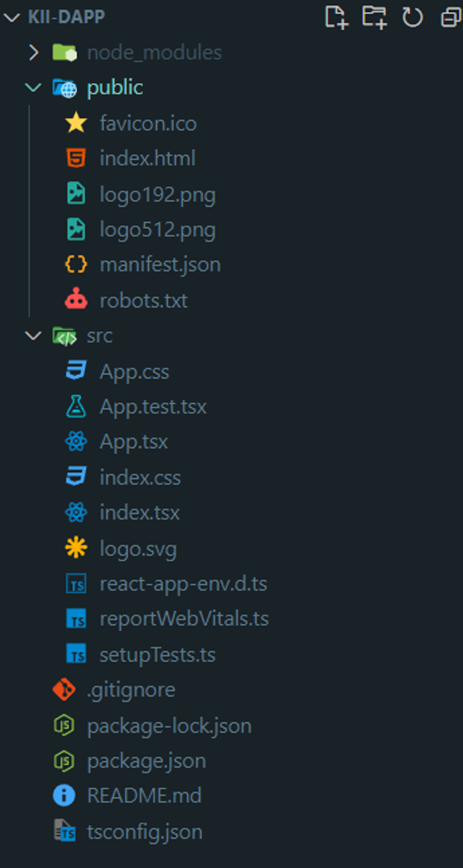This screenshot has width=463, height=868.
Task: Collapse the public folder chevron
Action: pos(33,88)
